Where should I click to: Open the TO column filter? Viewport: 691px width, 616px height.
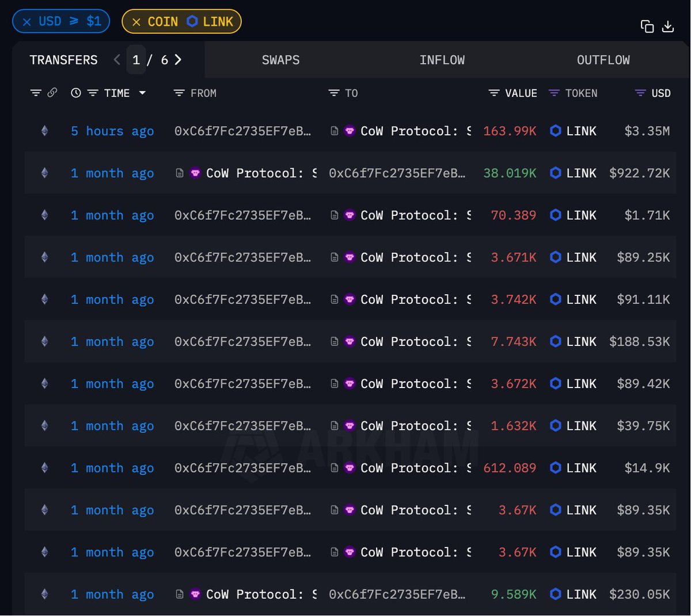point(333,93)
